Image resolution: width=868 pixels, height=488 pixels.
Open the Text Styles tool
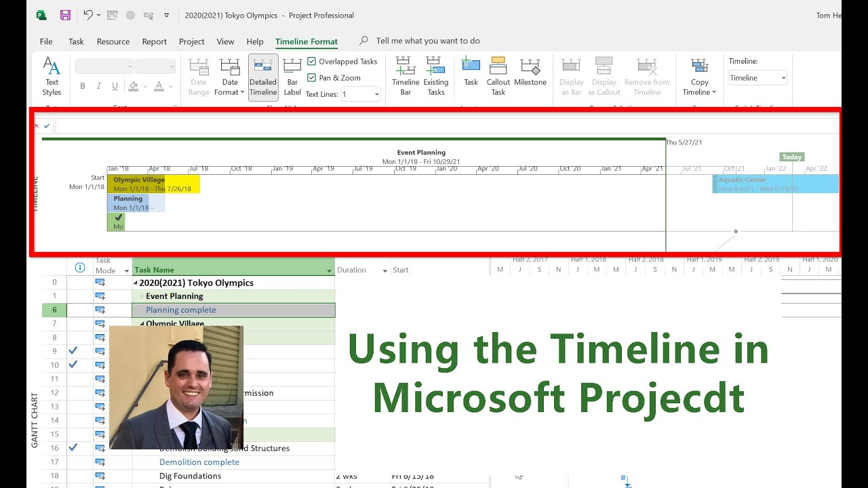click(52, 76)
